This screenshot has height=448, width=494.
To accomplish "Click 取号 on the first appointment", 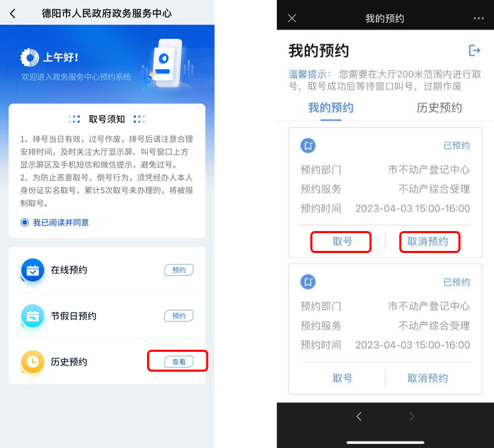I will coord(342,242).
